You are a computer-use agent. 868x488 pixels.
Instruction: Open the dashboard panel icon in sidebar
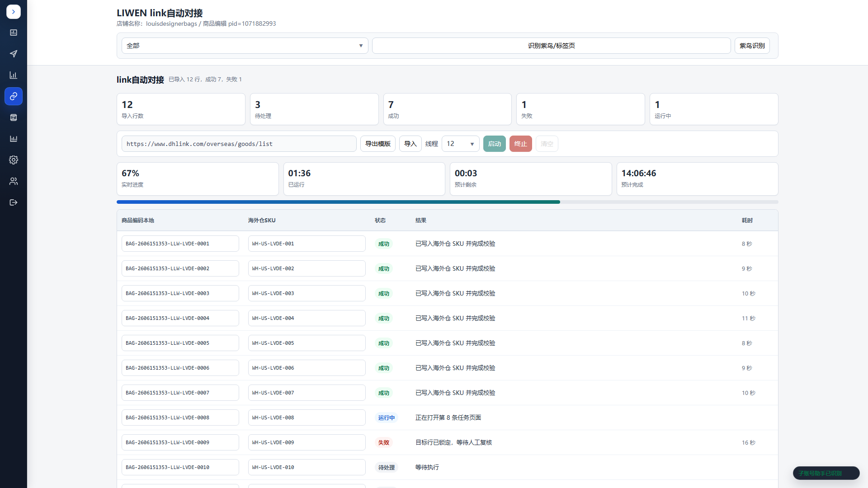click(x=14, y=33)
